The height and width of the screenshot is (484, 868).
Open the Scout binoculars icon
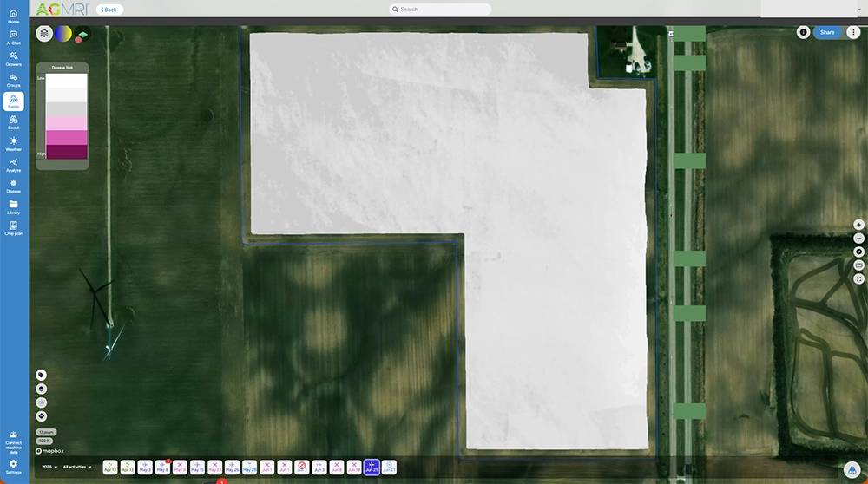pyautogui.click(x=13, y=122)
